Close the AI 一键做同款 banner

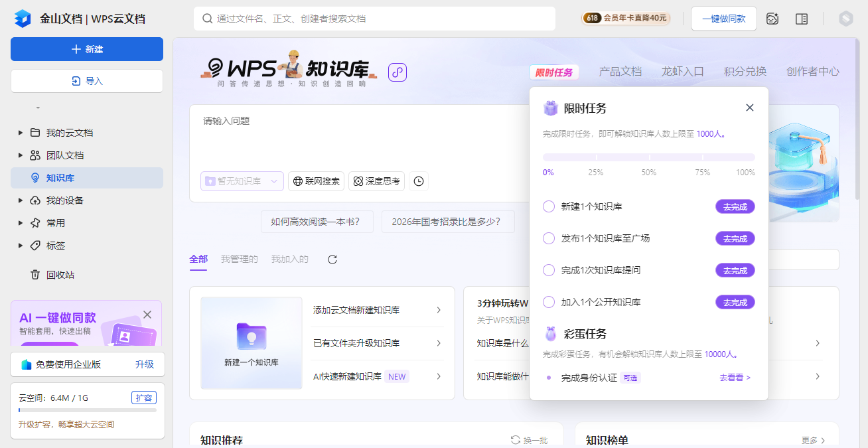point(147,314)
